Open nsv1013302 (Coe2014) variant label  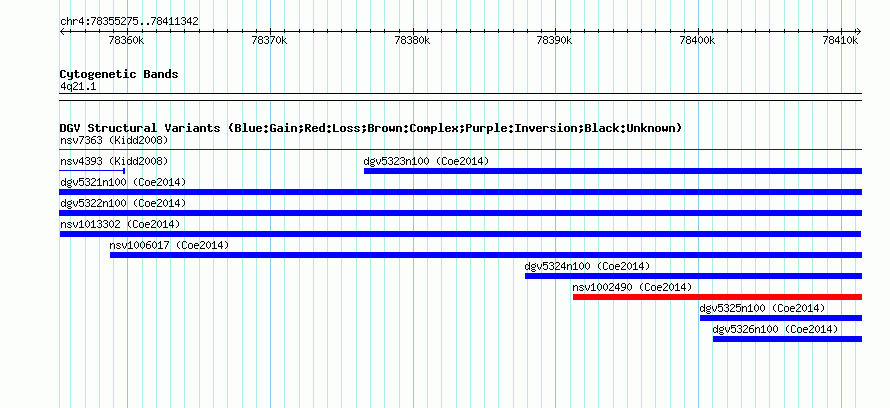coord(120,224)
